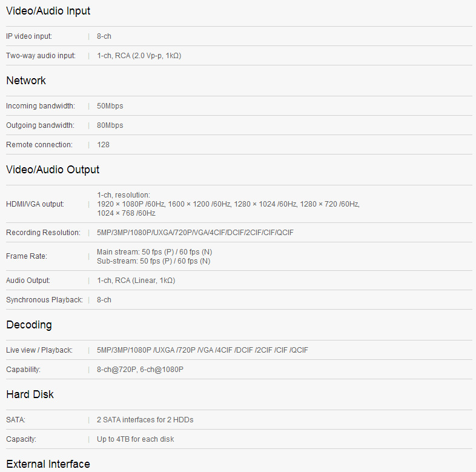
Task: Click the Video/Audio Output section heading
Action: (53, 170)
